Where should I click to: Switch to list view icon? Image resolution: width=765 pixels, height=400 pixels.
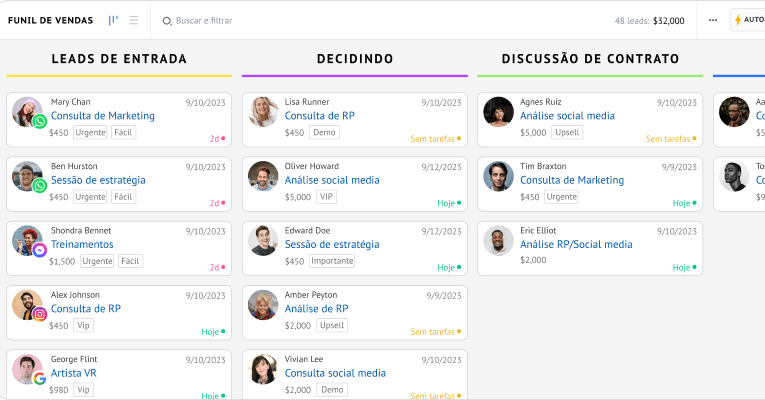pos(134,20)
